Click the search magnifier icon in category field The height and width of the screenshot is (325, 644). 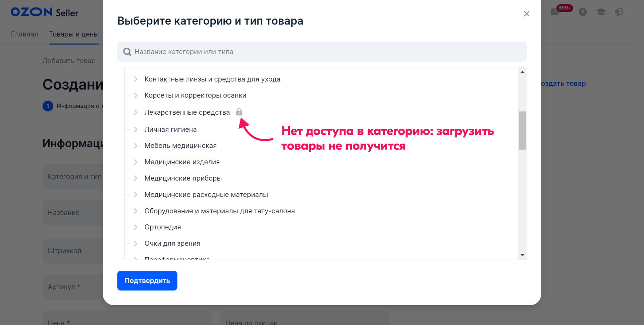tap(127, 52)
